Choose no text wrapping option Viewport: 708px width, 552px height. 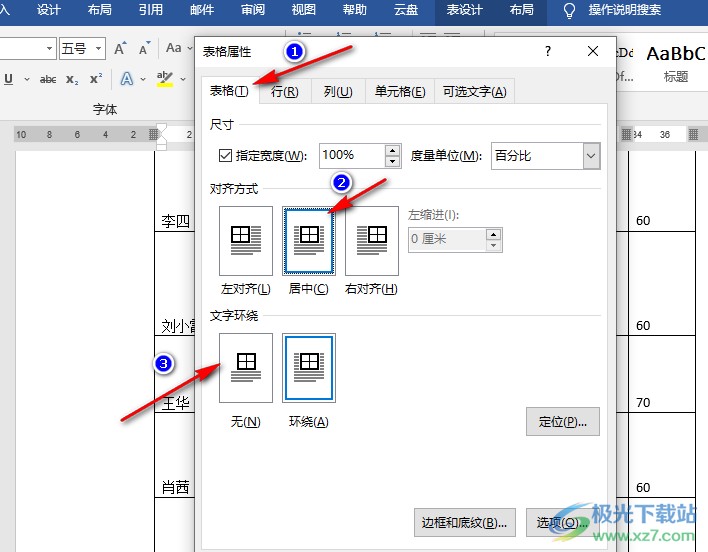coord(246,368)
